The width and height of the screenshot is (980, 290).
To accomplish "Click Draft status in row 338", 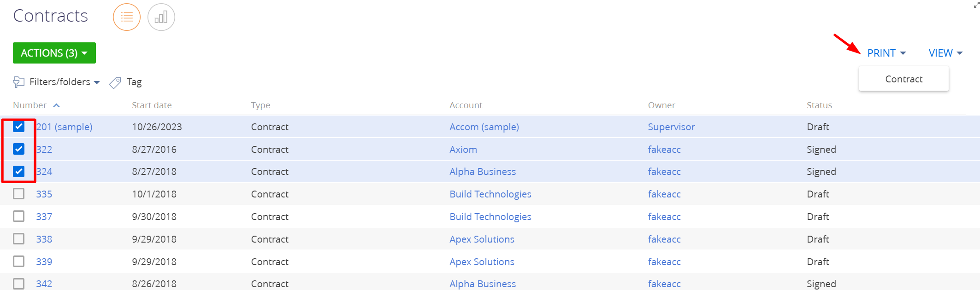I will pyautogui.click(x=818, y=239).
